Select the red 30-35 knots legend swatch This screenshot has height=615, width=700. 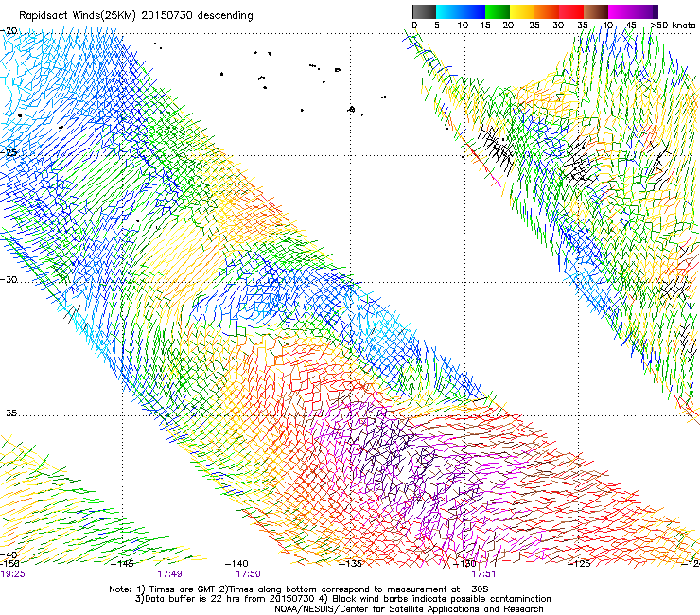point(571,11)
